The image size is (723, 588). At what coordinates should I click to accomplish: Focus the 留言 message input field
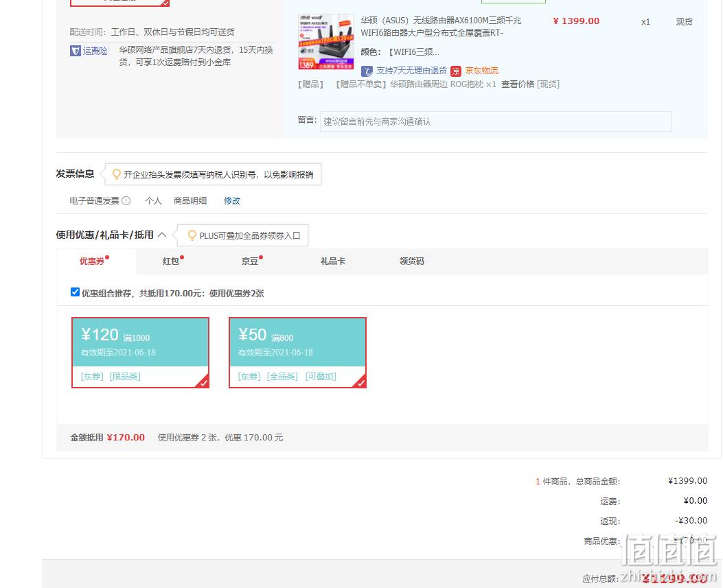495,121
